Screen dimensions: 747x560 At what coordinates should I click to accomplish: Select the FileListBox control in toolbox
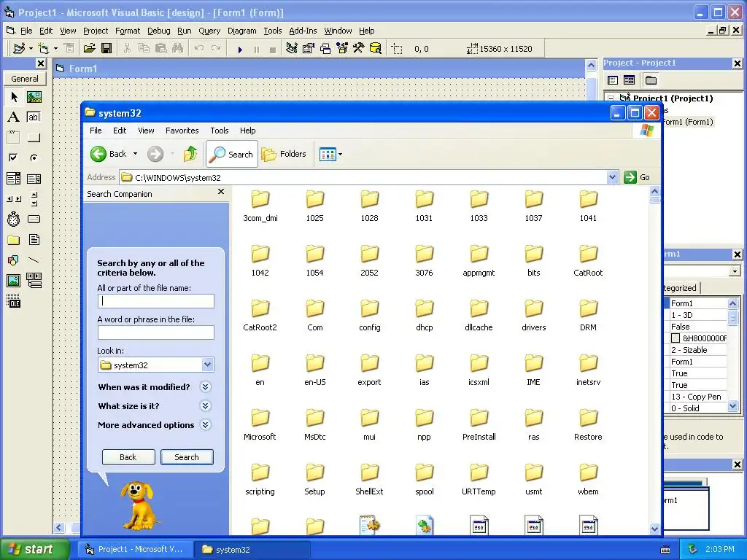pyautogui.click(x=34, y=239)
